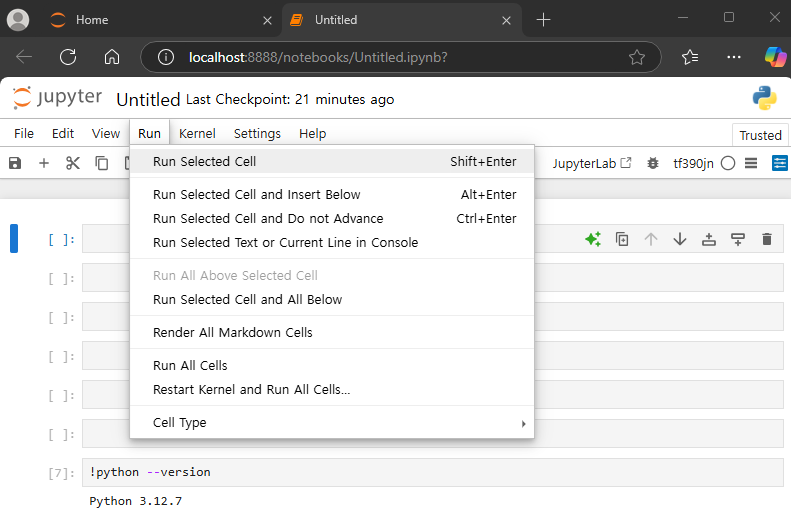
Task: Click the kernel status circle indicator
Action: [x=727, y=163]
